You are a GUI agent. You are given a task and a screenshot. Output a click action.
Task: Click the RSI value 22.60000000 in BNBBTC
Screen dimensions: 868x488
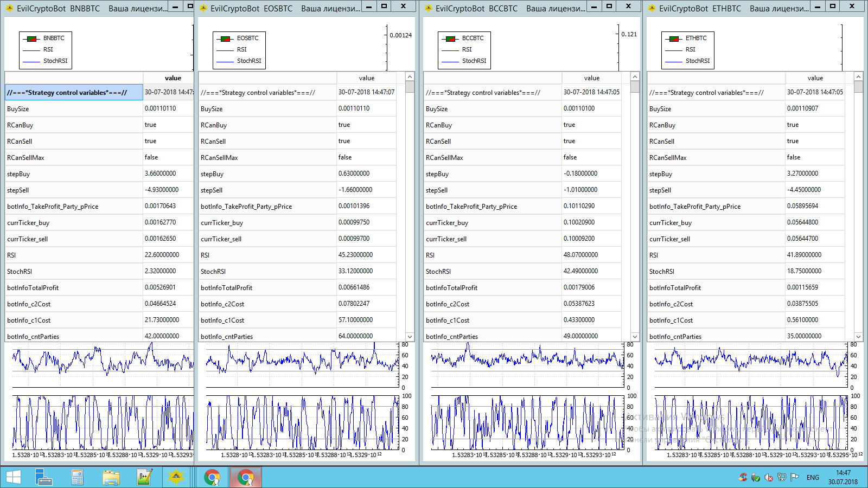pyautogui.click(x=162, y=255)
